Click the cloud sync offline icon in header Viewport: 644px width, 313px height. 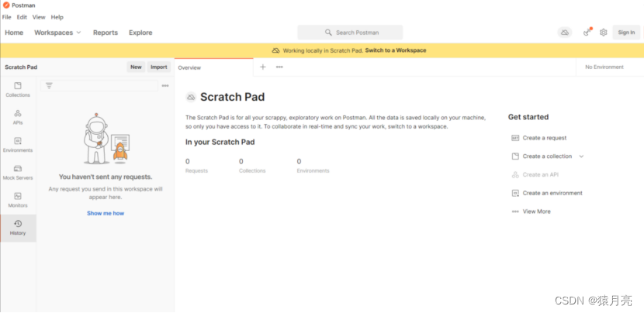pyautogui.click(x=565, y=33)
